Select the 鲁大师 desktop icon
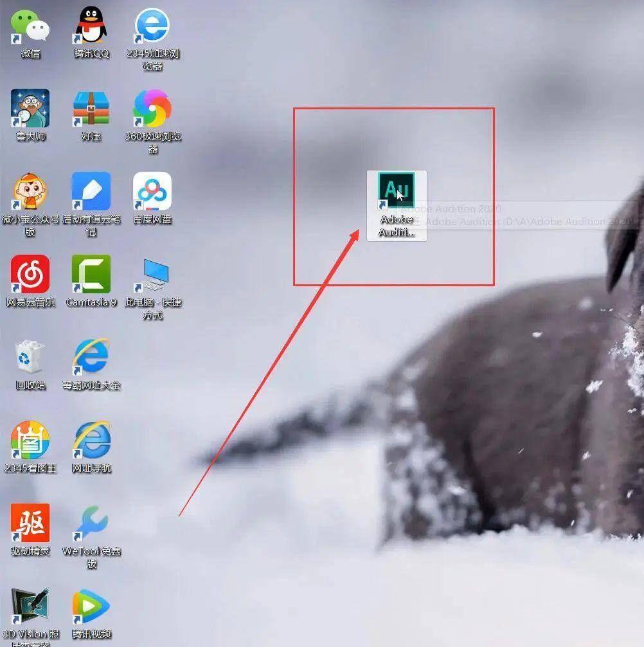 tap(30, 109)
